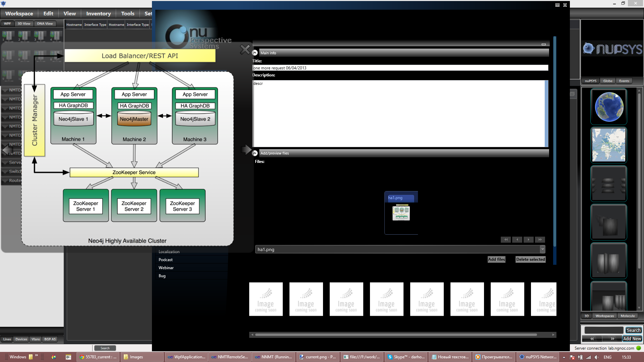Image resolution: width=644 pixels, height=362 pixels.
Task: Collapse the Main info section
Action: tap(255, 53)
